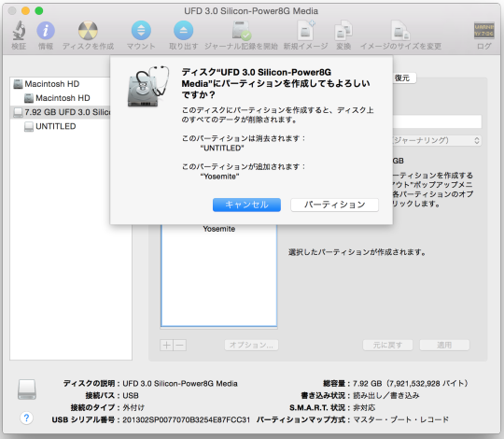Click the Convert (変換) toolbar icon
Image resolution: width=504 pixels, height=439 pixels.
[343, 31]
